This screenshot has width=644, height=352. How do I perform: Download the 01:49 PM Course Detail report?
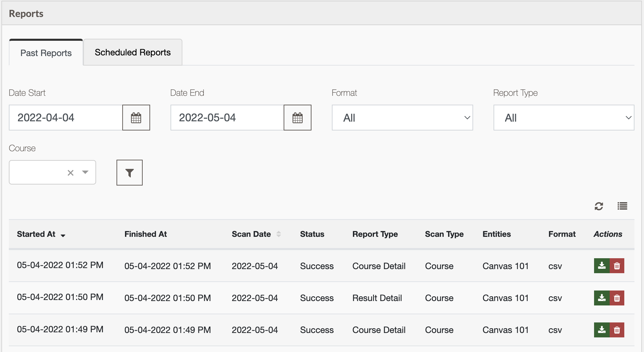tap(602, 330)
